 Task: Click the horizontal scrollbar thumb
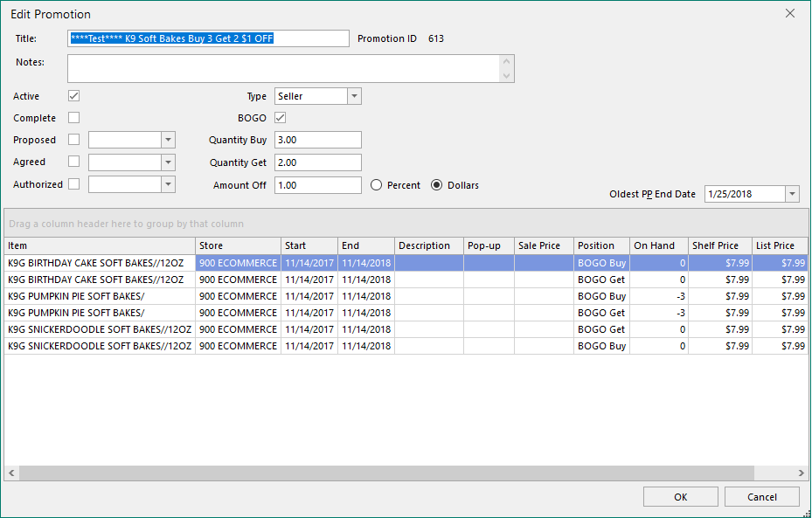(x=386, y=473)
